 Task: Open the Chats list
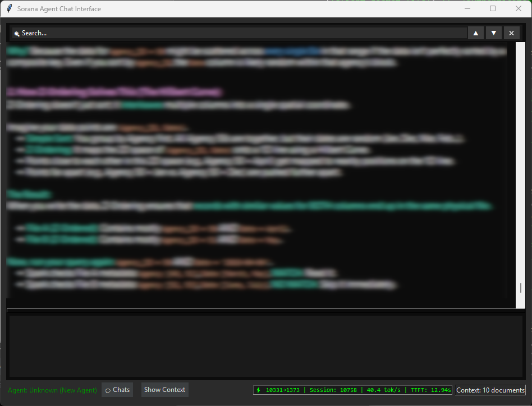click(117, 390)
